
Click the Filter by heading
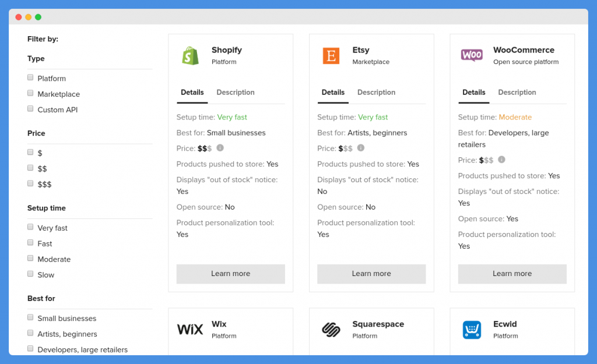click(43, 39)
